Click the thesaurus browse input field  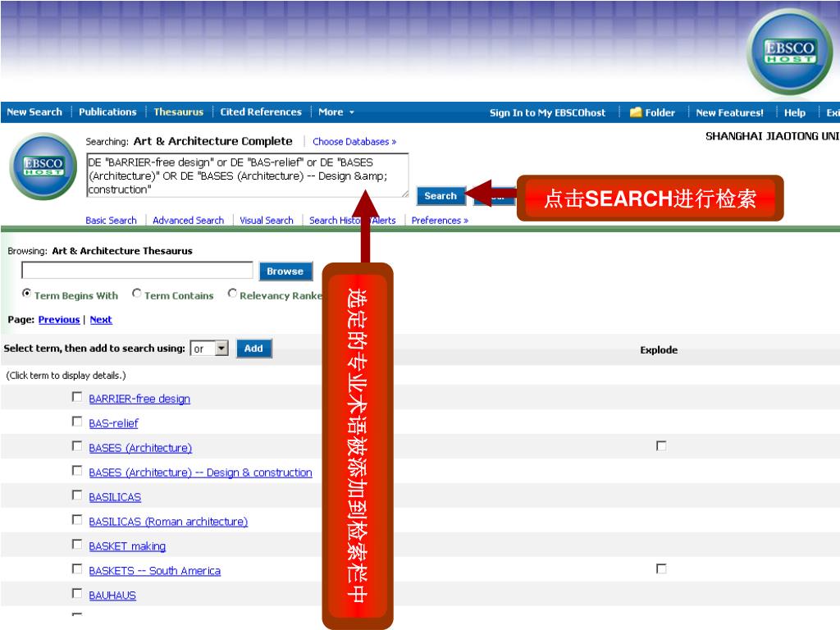137,271
